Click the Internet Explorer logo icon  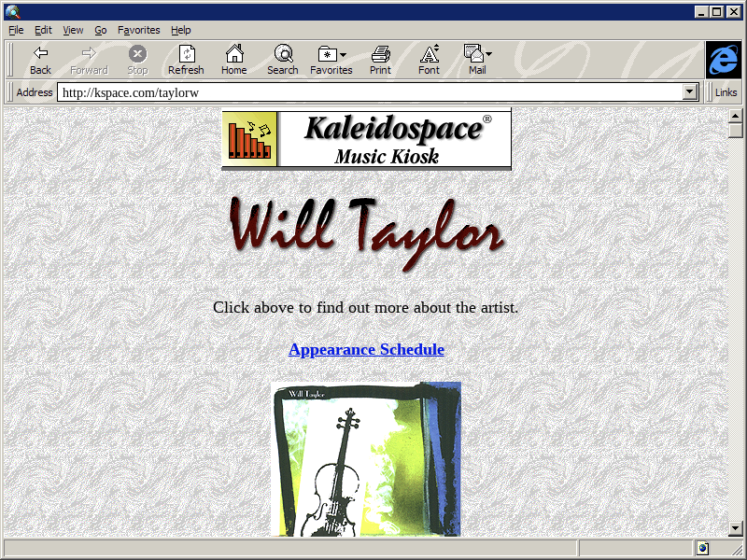tap(723, 60)
